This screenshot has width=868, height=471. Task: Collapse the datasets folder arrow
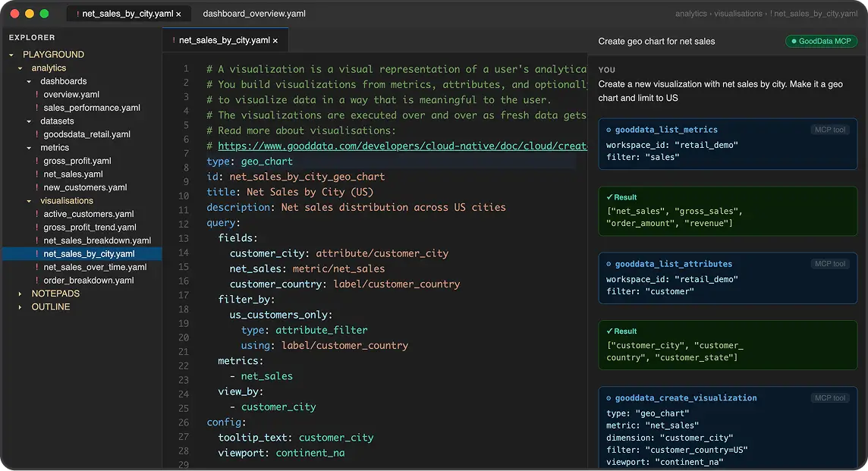point(29,121)
